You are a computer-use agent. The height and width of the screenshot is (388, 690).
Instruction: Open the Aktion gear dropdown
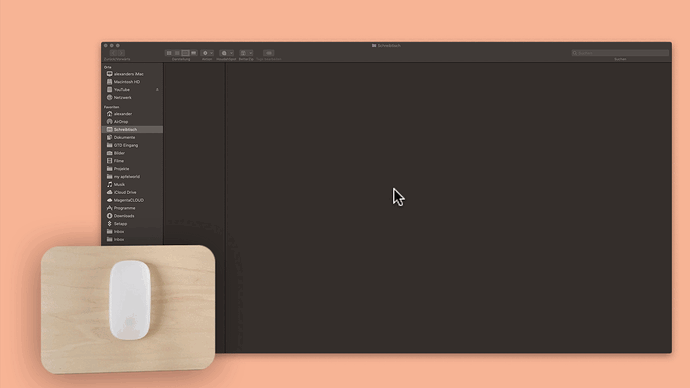point(207,53)
